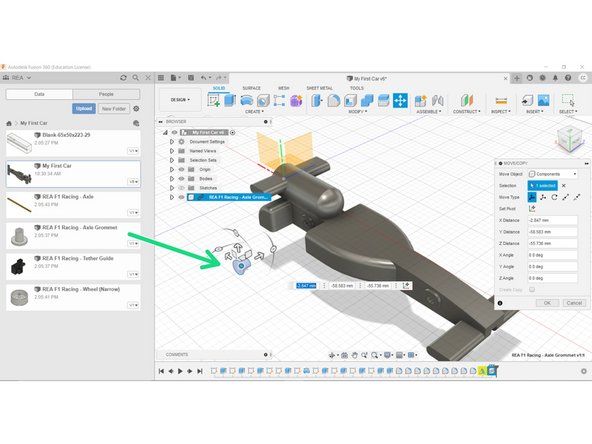Choose Rotate move type icon

click(554, 197)
